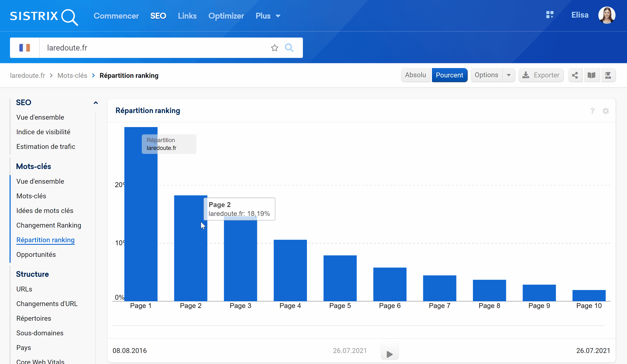Click the search magnifier icon

coord(289,48)
